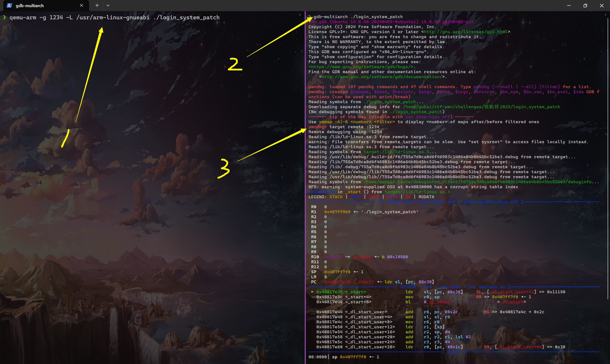Viewport: 610px width, 364px height.
Task: Click the qemu-arm command line in left pane
Action: (114, 17)
